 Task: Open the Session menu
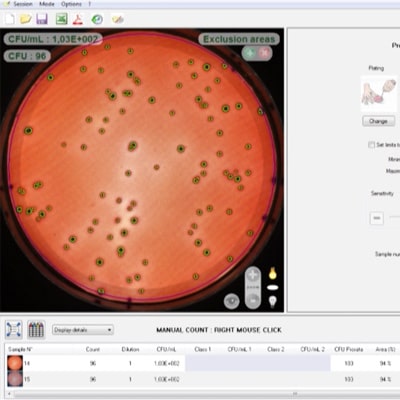23,4
